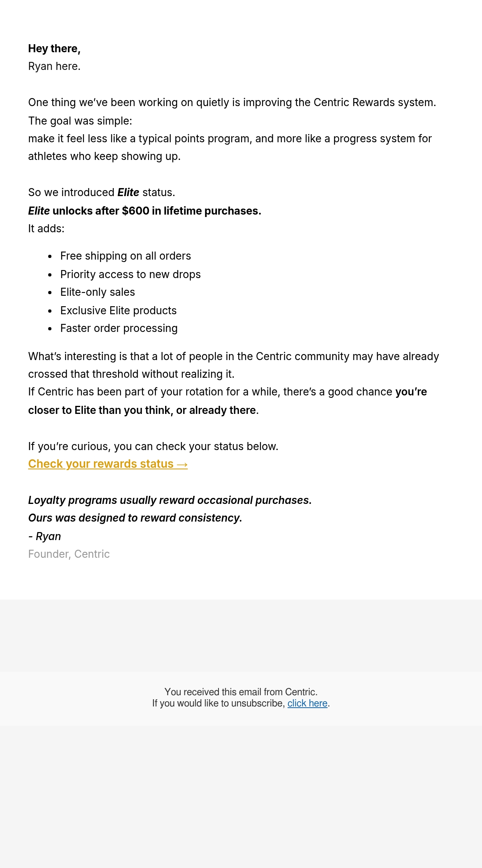Select the 'Priority access to new drops' bullet
Screen dimensions: 482x868
tap(131, 274)
